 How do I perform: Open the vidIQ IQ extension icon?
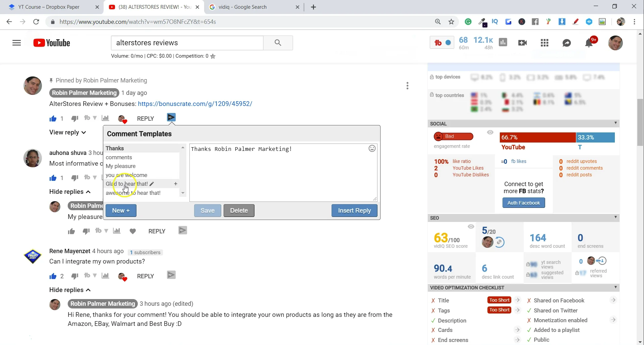click(x=495, y=22)
